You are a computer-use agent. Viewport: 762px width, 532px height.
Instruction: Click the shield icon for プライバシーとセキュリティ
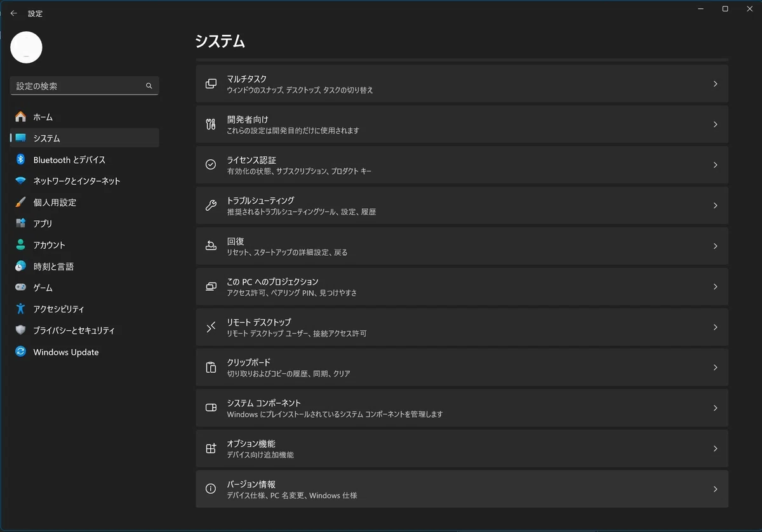click(21, 330)
